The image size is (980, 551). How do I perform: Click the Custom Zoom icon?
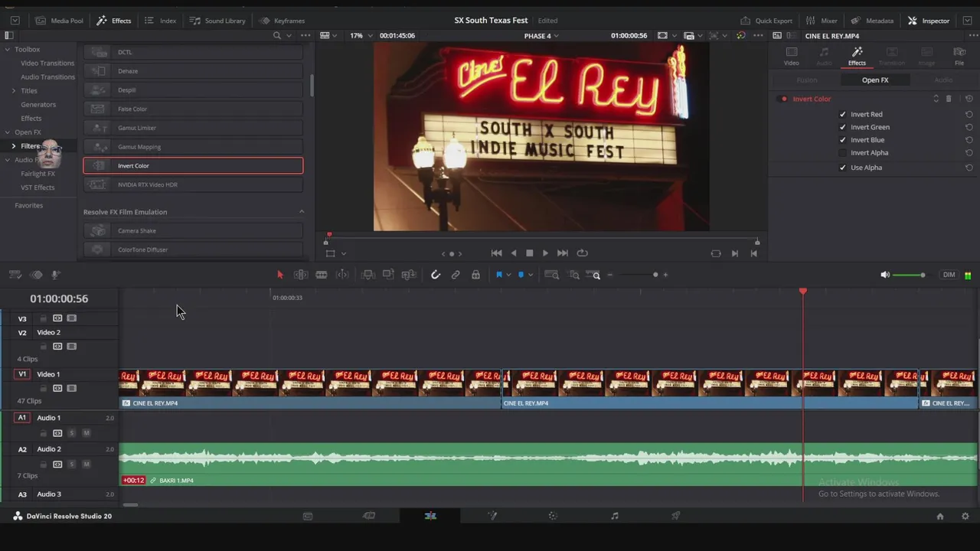click(x=593, y=275)
